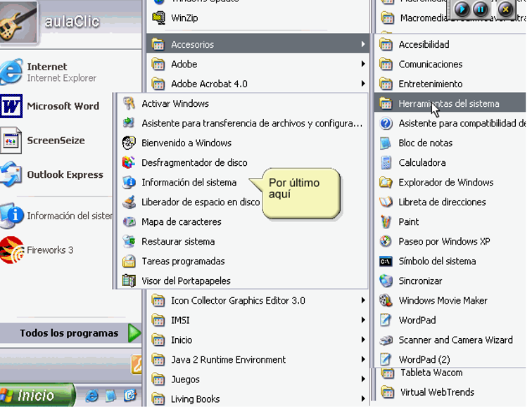
Task: Expand Adobe Acrobat 4.0 submenu arrow
Action: (363, 84)
